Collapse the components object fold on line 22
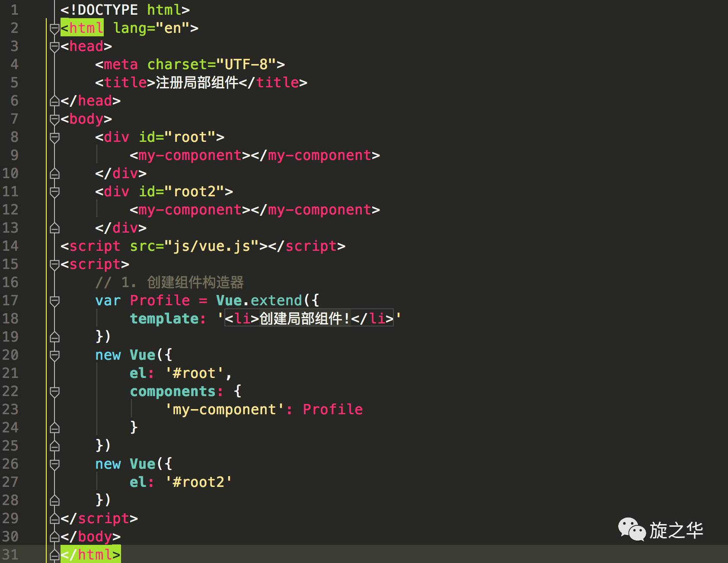The width and height of the screenshot is (728, 563). click(54, 392)
